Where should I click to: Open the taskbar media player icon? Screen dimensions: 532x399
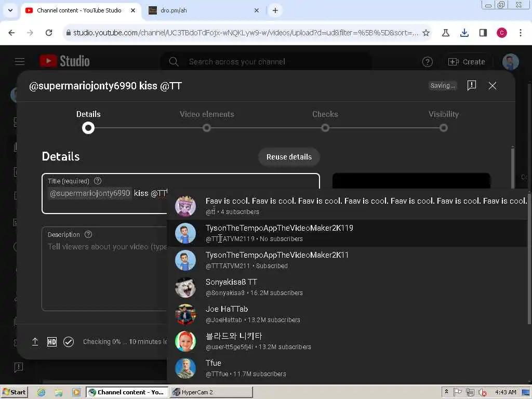pyautogui.click(x=76, y=392)
